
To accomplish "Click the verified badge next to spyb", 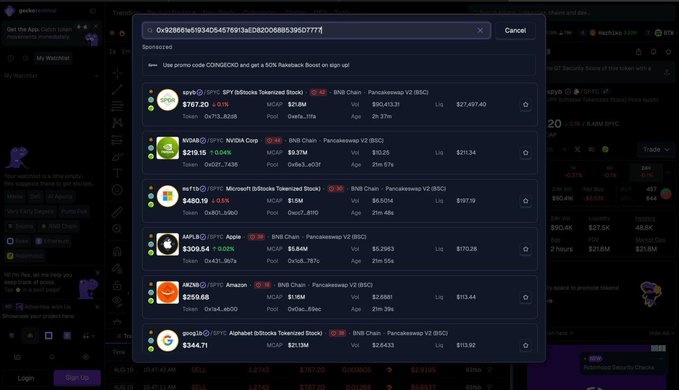I will pos(200,92).
